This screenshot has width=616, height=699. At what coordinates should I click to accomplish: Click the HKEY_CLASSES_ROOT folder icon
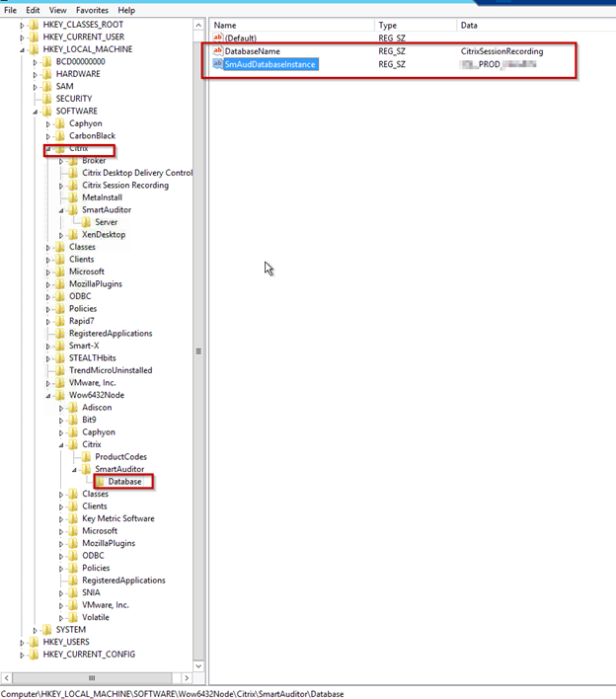pyautogui.click(x=34, y=25)
